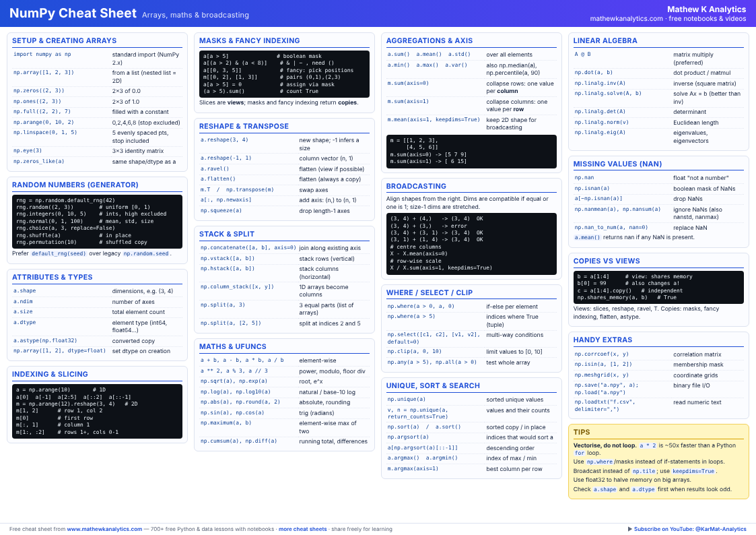Select the yellow 'TIPS' heading
Screen dimensions: 756x535
coord(582,433)
